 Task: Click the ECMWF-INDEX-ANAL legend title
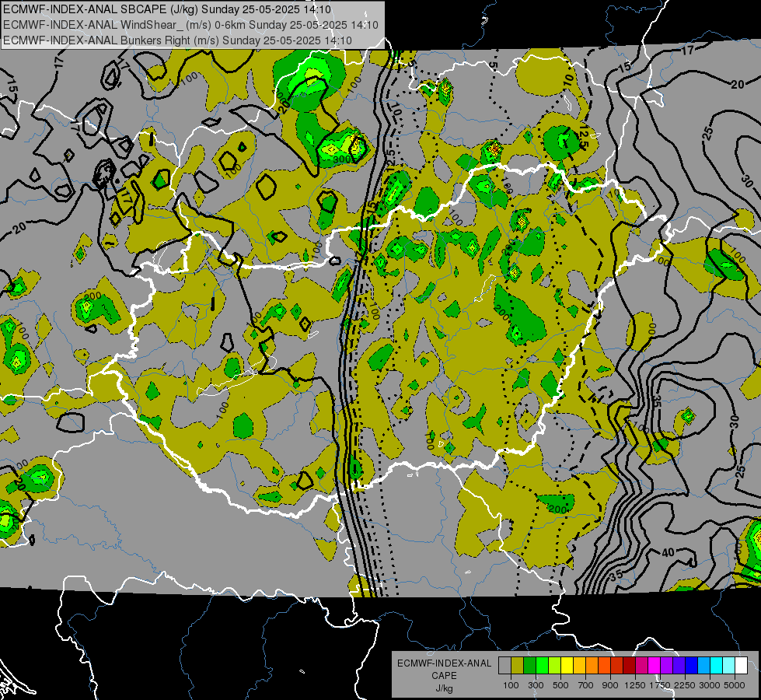(444, 663)
